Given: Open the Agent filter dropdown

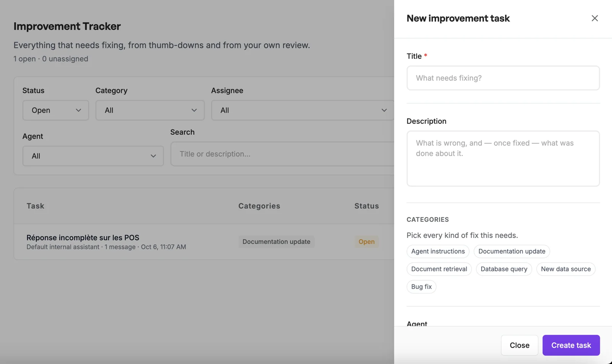Looking at the screenshot, I should coord(93,156).
